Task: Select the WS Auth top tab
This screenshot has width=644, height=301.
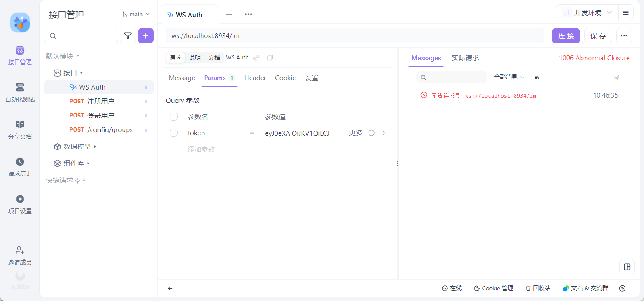Action: click(x=190, y=15)
